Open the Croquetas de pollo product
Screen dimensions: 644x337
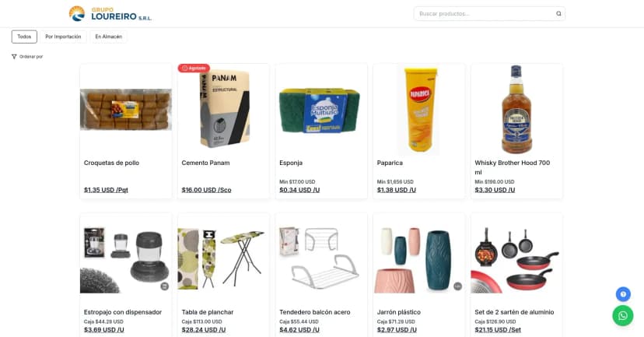tap(126, 131)
